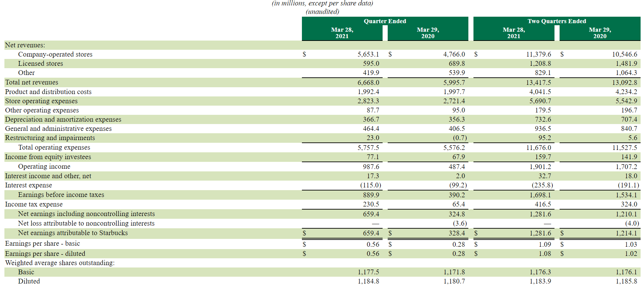644x291 pixels.
Task: Select Total operating expenses value 11,676.0
Action: [x=538, y=148]
